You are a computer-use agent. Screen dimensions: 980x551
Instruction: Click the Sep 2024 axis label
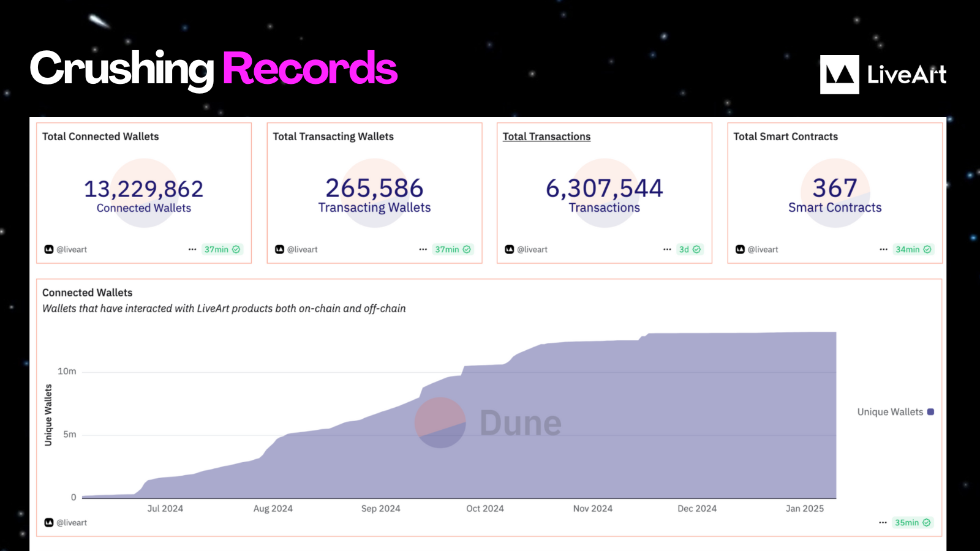(x=381, y=508)
